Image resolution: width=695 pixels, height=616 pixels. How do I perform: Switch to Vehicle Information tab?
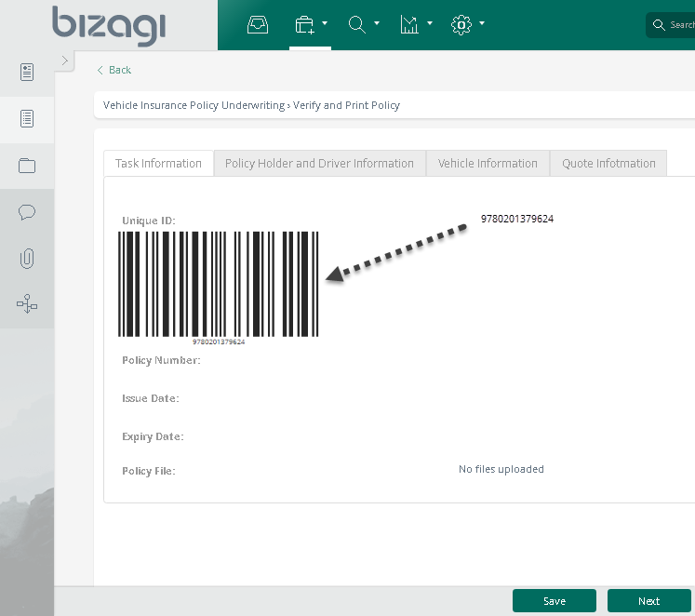[x=488, y=164]
